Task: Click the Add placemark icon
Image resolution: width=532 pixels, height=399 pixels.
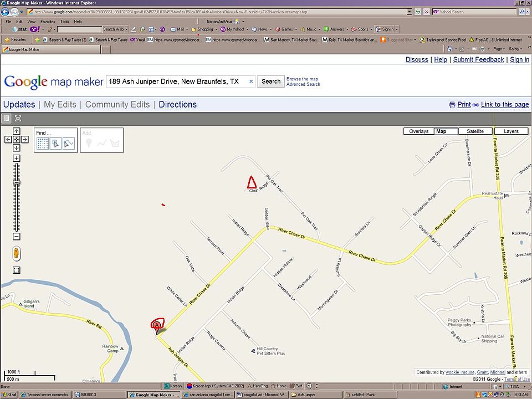Action: click(89, 143)
